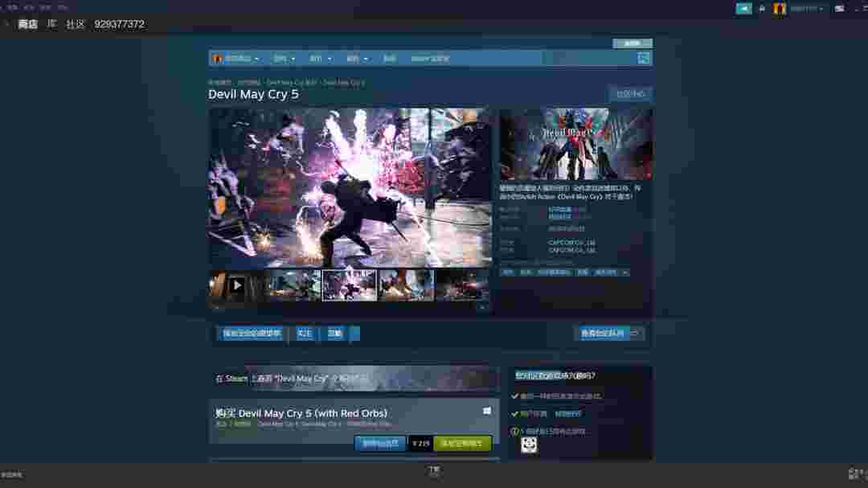The width and height of the screenshot is (868, 488).
Task: Open the 929377372 profile tab
Action: 120,24
